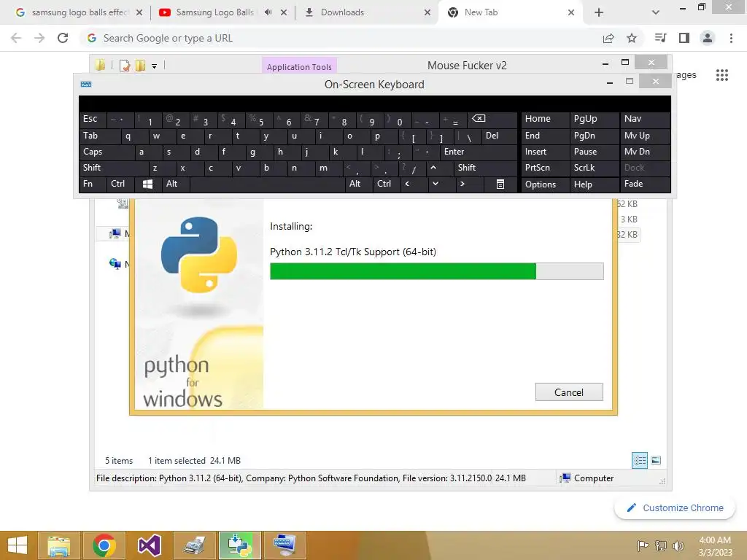Click Windows logo key on keyboard

coord(147,184)
